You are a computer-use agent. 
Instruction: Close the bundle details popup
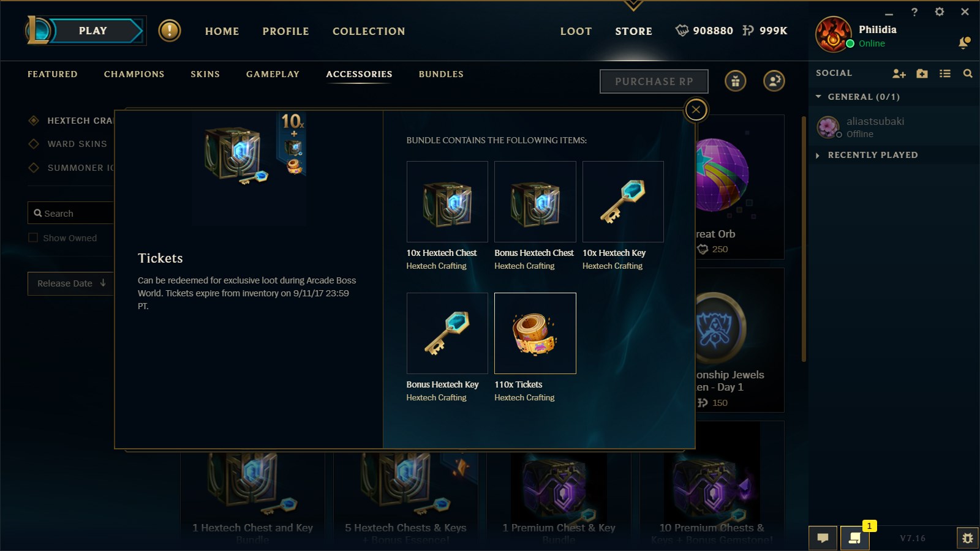pos(696,110)
